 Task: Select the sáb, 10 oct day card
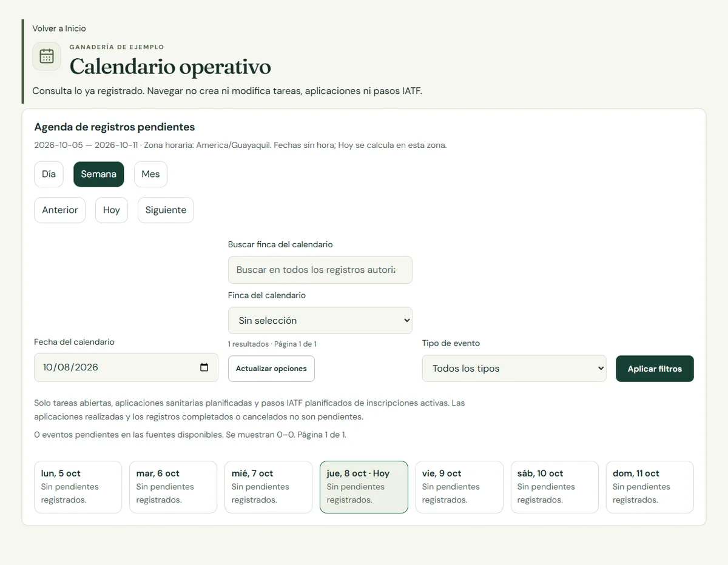554,487
